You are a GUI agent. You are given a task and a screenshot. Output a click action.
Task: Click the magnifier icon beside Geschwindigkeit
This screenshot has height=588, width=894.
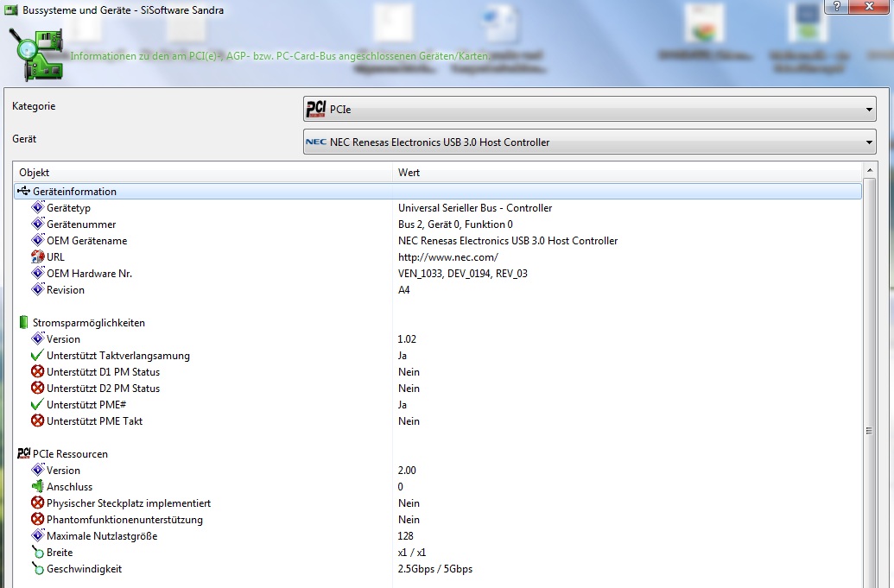[38, 569]
